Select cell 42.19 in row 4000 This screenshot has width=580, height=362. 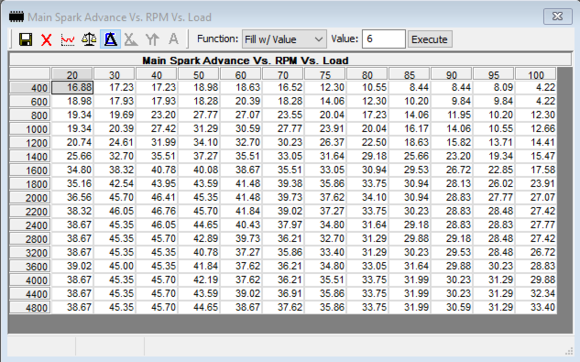(x=199, y=280)
